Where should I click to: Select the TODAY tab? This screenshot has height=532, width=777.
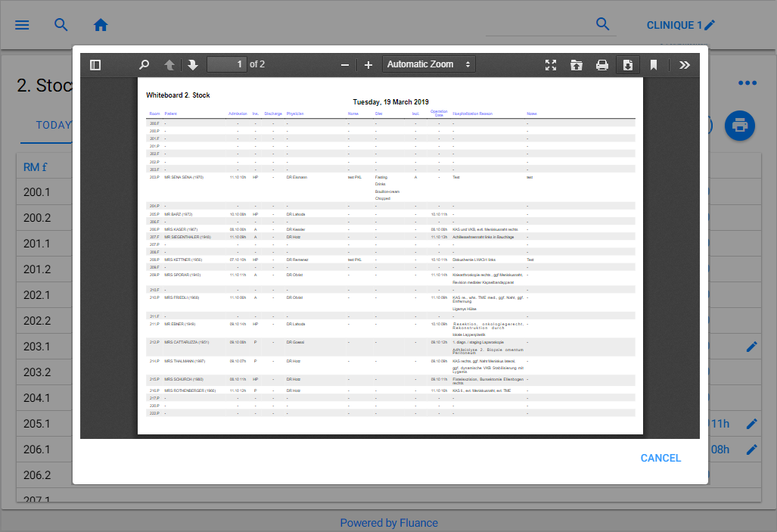click(x=53, y=125)
